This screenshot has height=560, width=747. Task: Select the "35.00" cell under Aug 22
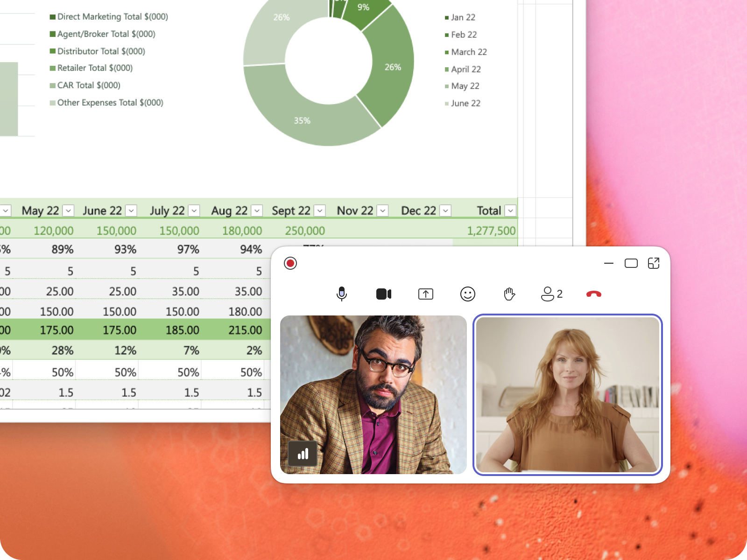tap(248, 291)
